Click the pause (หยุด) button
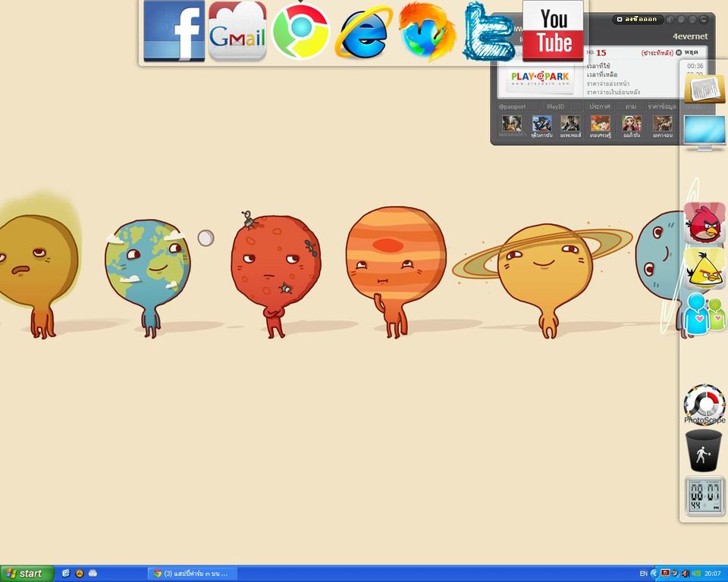728x582 pixels. [687, 52]
